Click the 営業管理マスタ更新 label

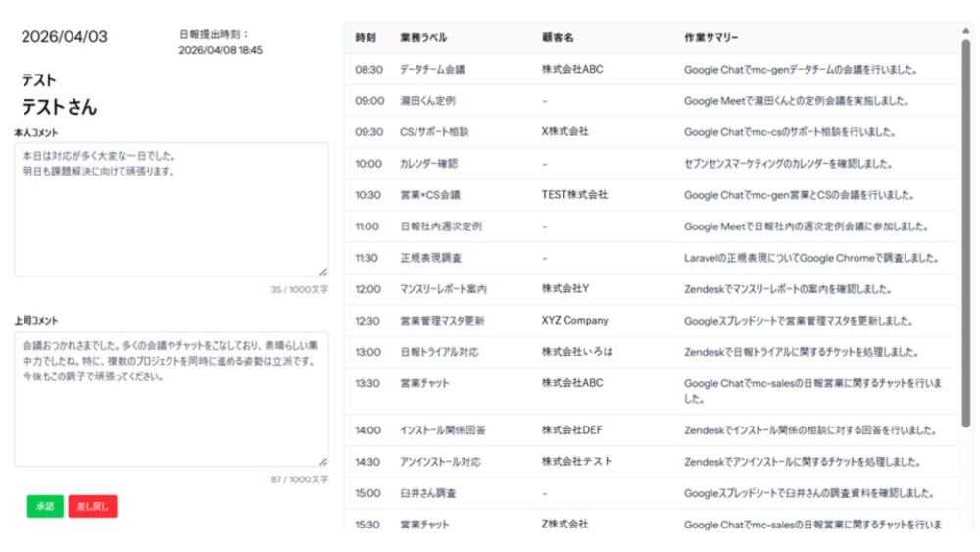pos(442,321)
